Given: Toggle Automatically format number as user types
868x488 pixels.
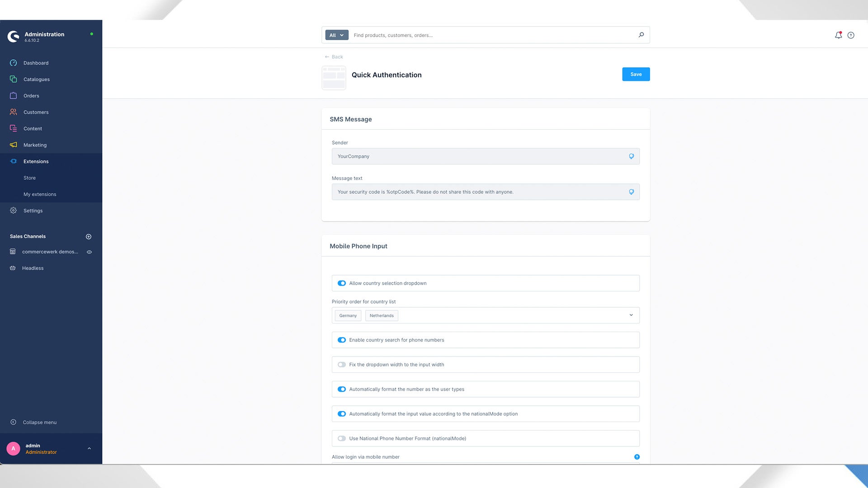Looking at the screenshot, I should (342, 389).
